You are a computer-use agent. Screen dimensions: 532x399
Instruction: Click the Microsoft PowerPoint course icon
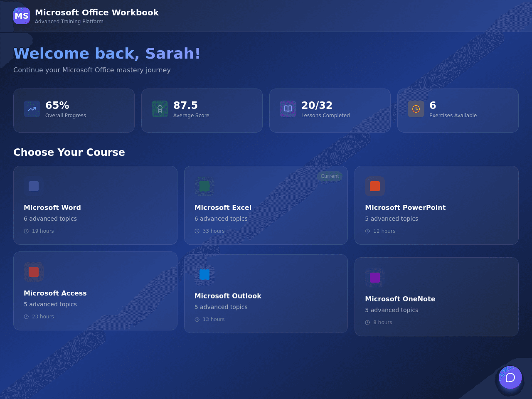pyautogui.click(x=375, y=186)
